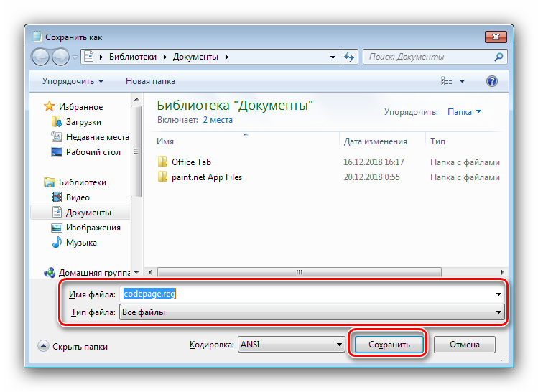Viewport: 538px width, 392px height.
Task: Expand the Тип файла dropdown
Action: (x=312, y=312)
